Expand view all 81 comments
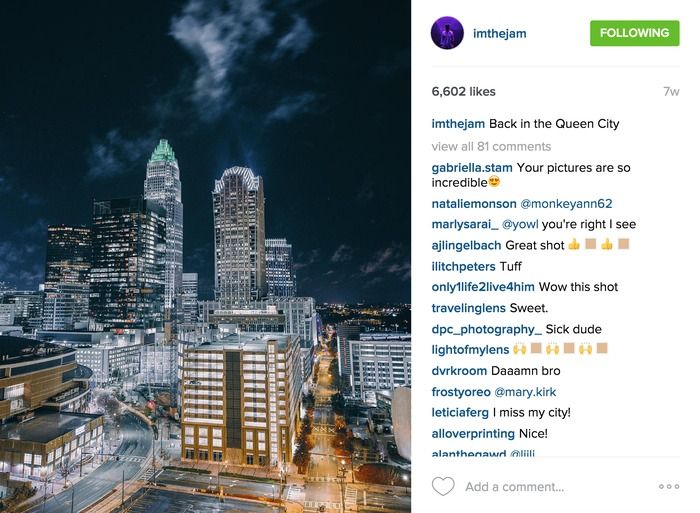 (491, 146)
